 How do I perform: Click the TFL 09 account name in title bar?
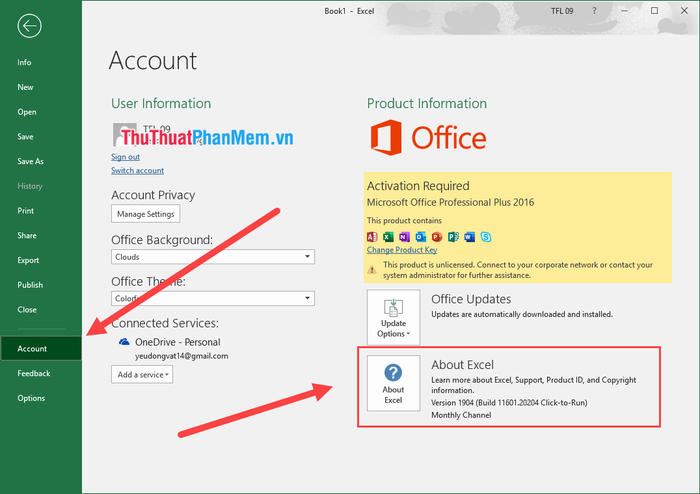[x=562, y=11]
